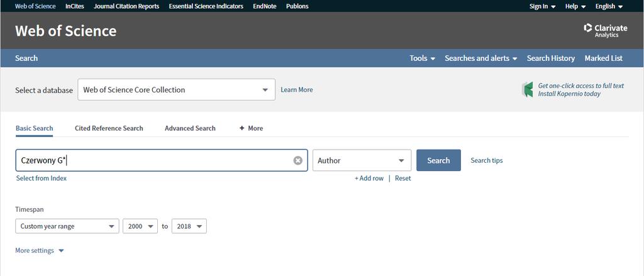
Task: Click the Clarivate Analytics logo
Action: 606,30
